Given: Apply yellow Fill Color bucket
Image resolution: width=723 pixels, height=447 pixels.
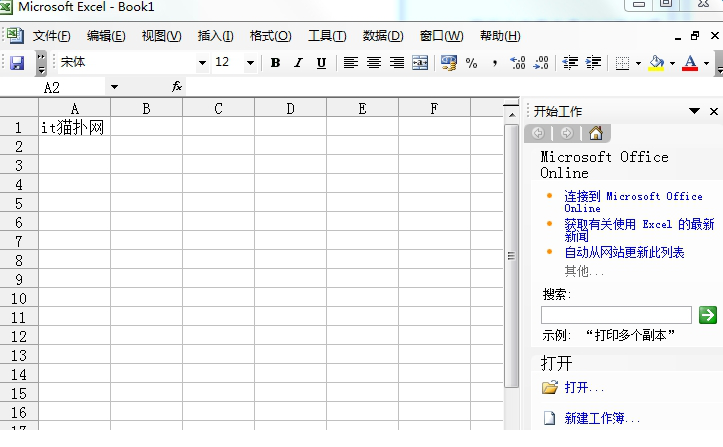Looking at the screenshot, I should (x=656, y=63).
